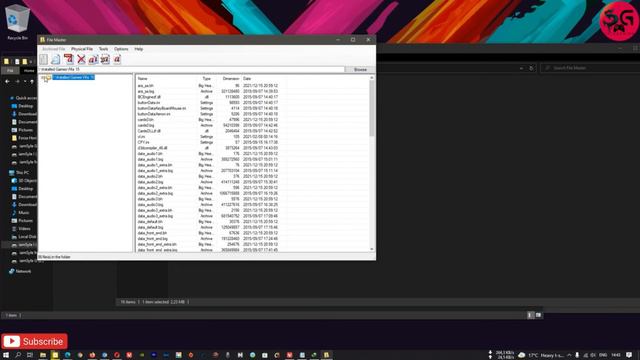Show hidden system tray icons chevron
Viewport: 640px width, 360px height.
569,355
